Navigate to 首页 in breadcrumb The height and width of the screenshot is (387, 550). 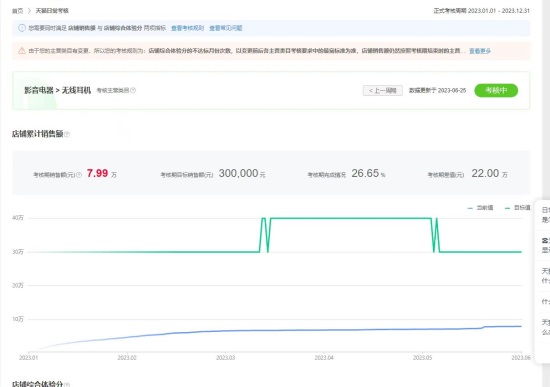18,11
